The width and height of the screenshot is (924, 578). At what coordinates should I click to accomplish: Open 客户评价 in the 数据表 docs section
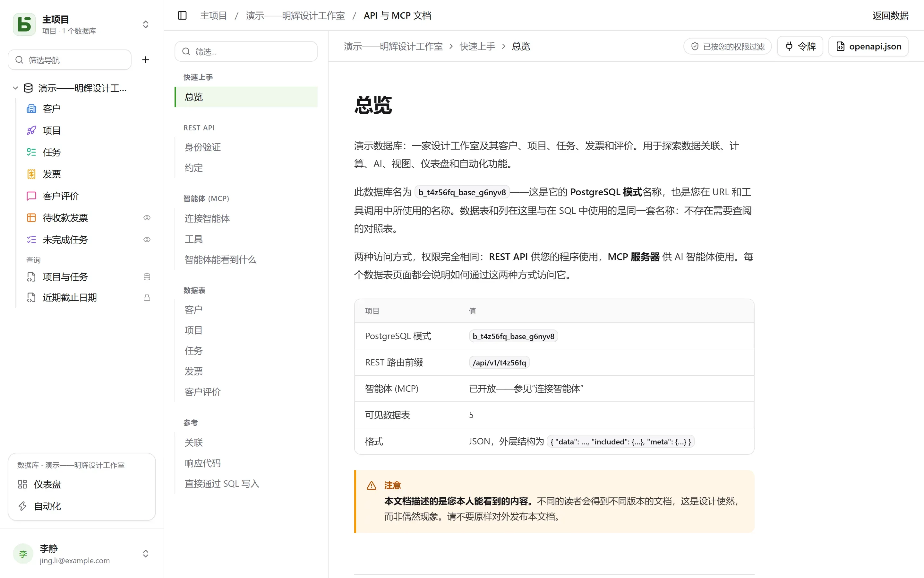coord(246,392)
